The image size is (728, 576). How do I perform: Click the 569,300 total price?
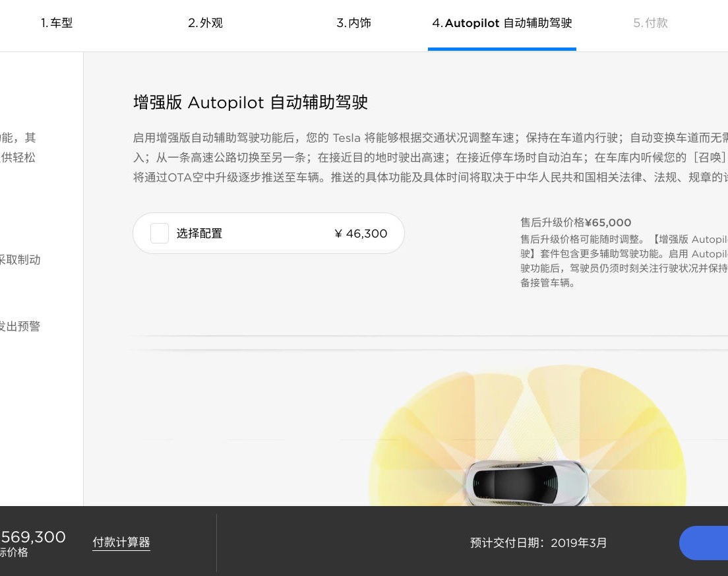(33, 537)
